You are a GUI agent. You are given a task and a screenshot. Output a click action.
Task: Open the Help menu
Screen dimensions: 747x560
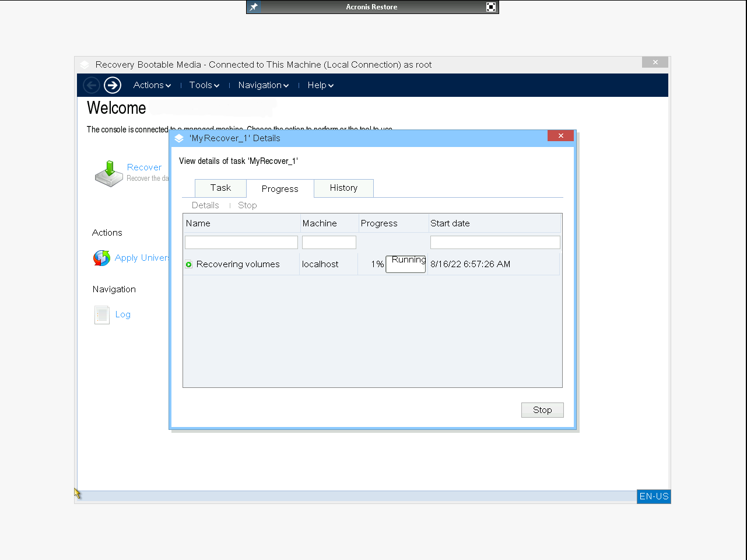pyautogui.click(x=321, y=85)
